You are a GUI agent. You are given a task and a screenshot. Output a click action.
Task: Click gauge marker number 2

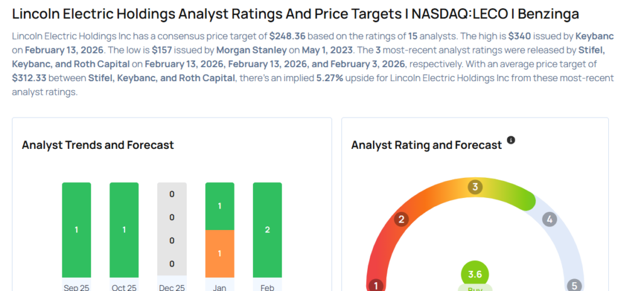coord(401,219)
